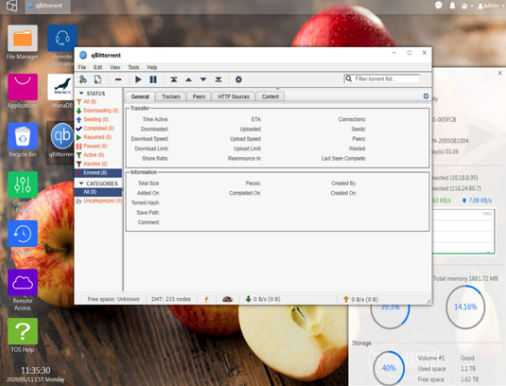
Task: Click the Pause icon in toolbar
Action: 153,79
